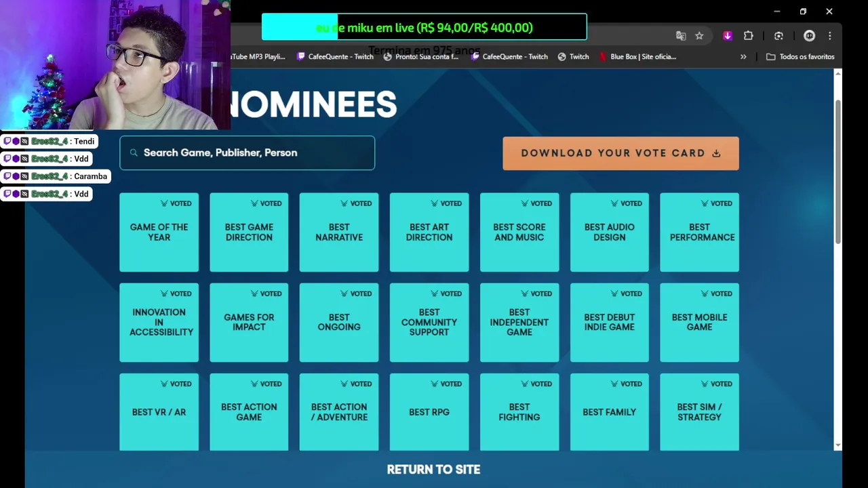Click the search magnifier icon
Viewport: 868px width, 488px height.
tap(134, 153)
